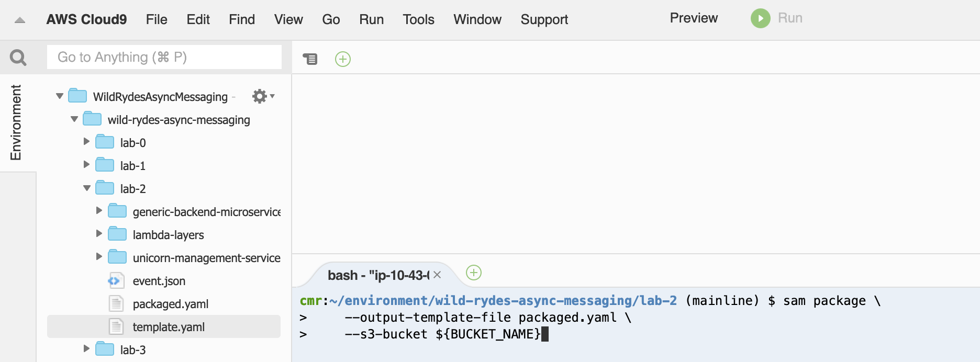
Task: Select the lab-0 folder name
Action: pyautogui.click(x=133, y=143)
